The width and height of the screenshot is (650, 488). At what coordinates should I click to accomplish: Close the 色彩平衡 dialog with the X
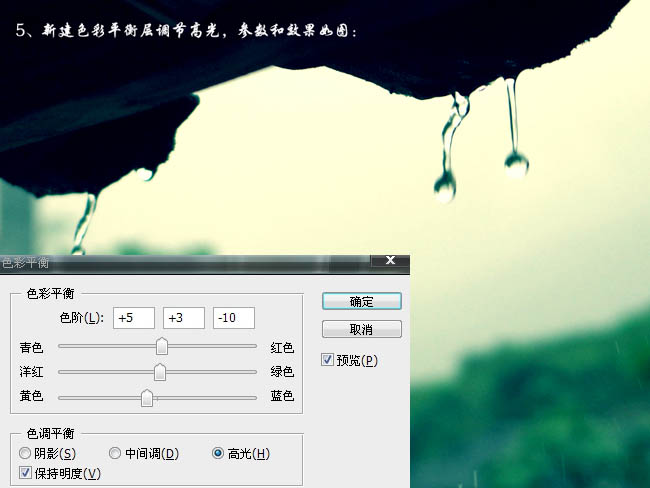coord(390,262)
